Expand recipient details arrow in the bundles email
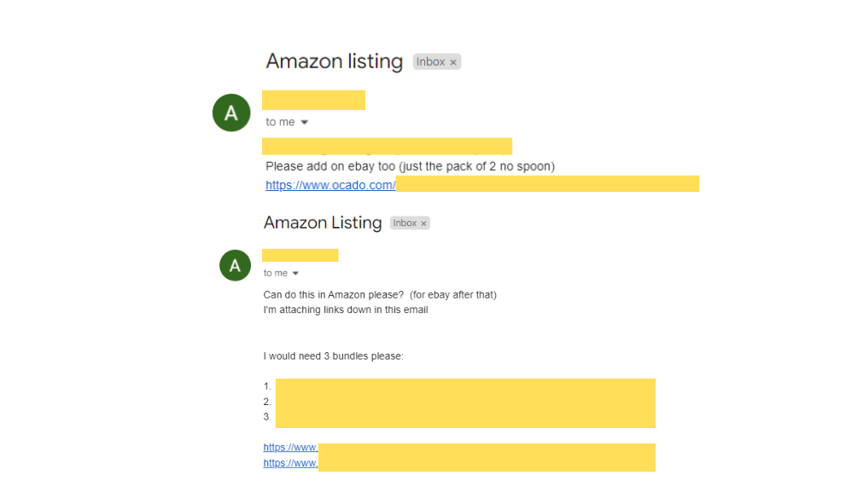The height and width of the screenshot is (504, 857). click(x=295, y=274)
